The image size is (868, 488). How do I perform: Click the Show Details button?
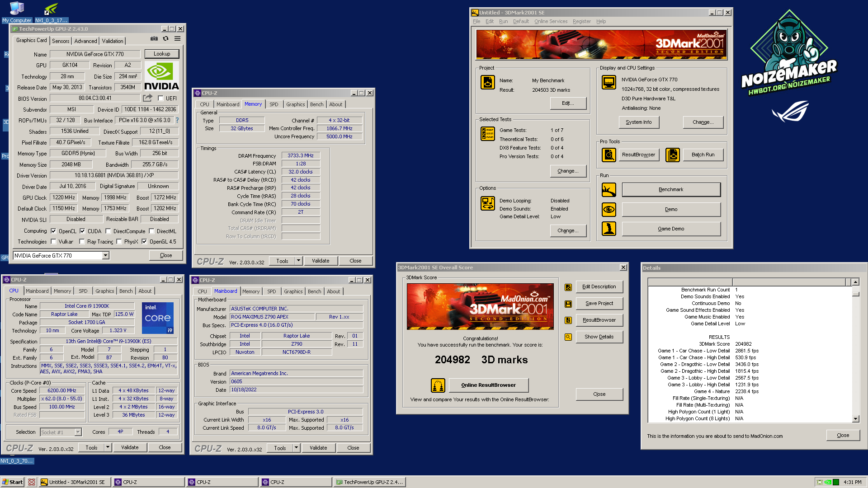(599, 337)
